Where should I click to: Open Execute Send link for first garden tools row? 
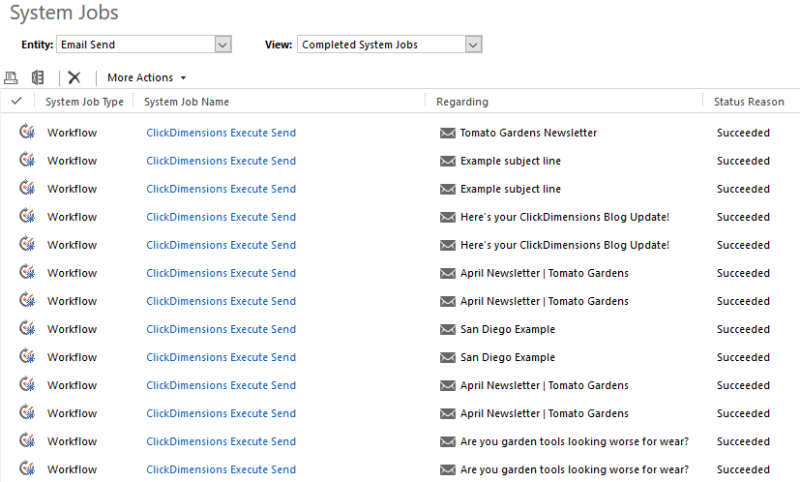(221, 441)
